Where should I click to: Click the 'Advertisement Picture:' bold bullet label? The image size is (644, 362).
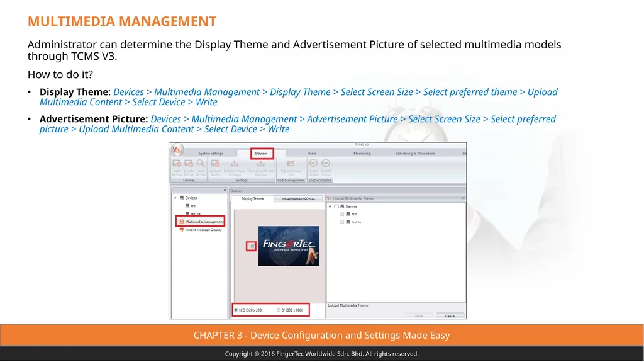(94, 119)
